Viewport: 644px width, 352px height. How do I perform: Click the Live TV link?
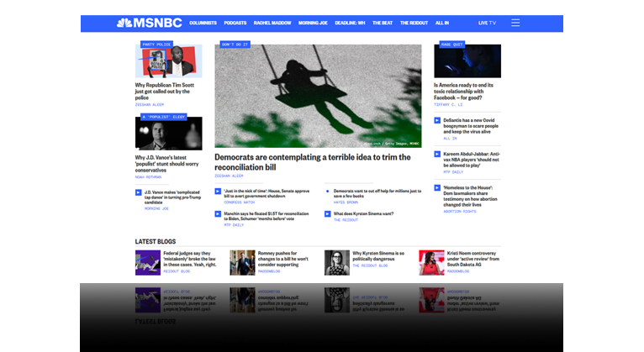pos(487,23)
